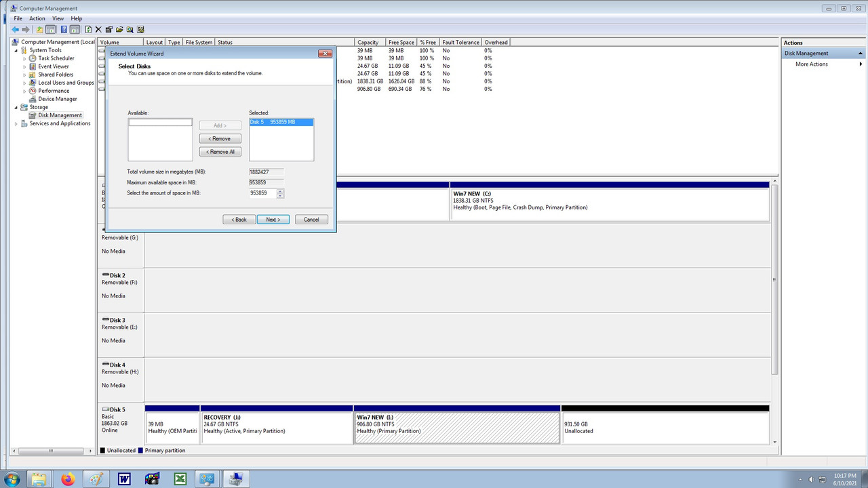This screenshot has width=868, height=488.
Task: Click the last toolbar settings icon
Action: click(x=141, y=29)
